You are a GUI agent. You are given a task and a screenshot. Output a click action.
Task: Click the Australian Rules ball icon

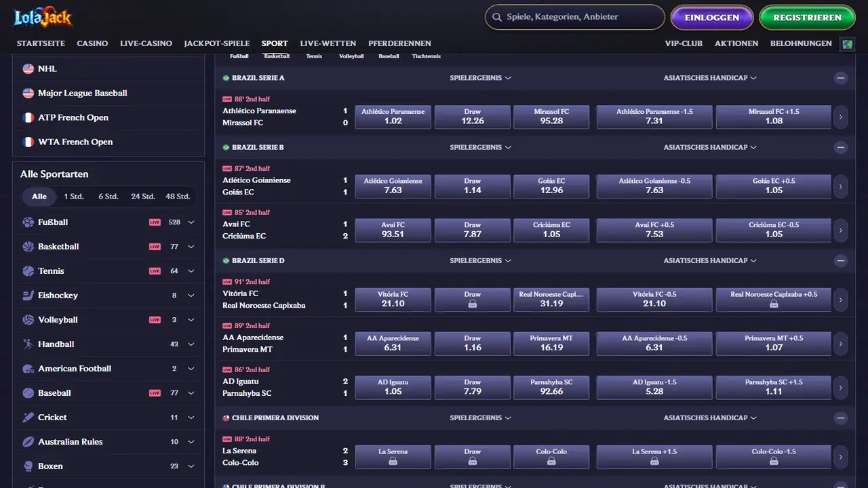[28, 442]
